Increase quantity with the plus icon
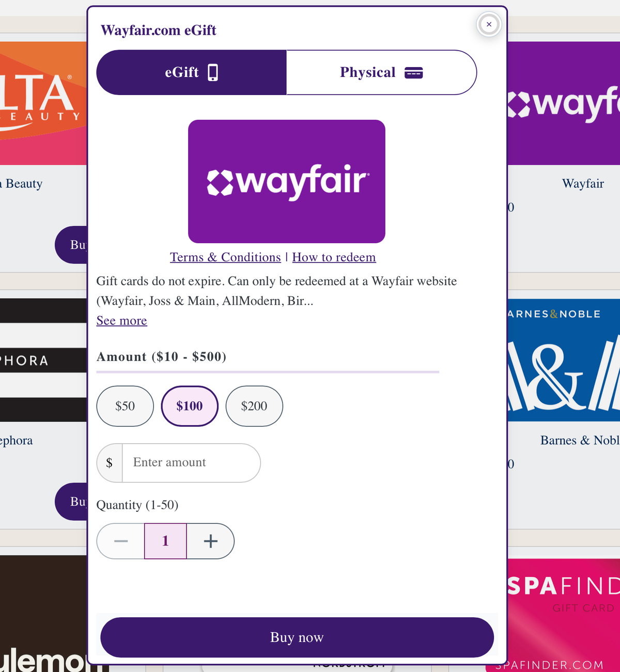The height and width of the screenshot is (672, 620). tap(210, 541)
